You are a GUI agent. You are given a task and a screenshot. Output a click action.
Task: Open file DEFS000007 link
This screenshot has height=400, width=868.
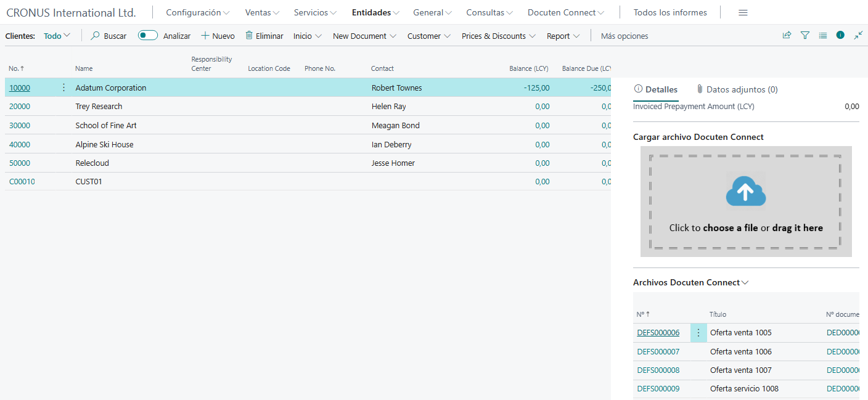tap(658, 352)
